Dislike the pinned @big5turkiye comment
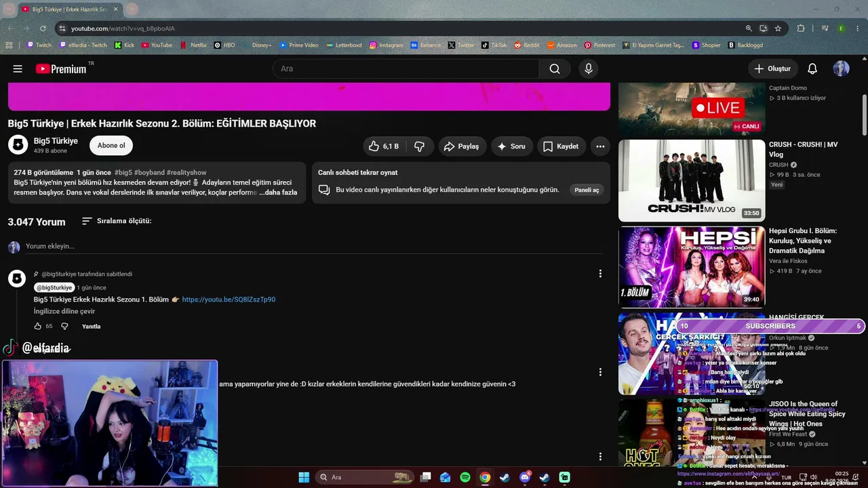The height and width of the screenshot is (488, 868). pyautogui.click(x=65, y=326)
